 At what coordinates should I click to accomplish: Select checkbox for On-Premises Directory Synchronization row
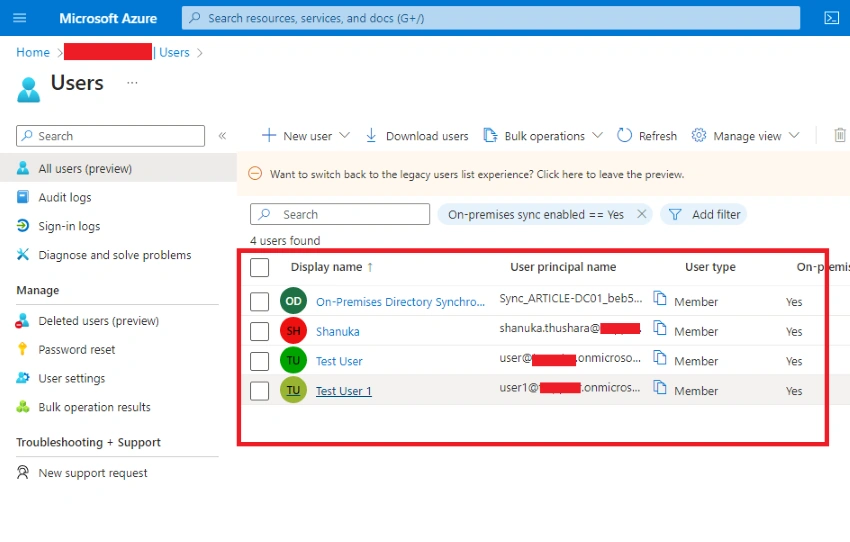pyautogui.click(x=260, y=301)
